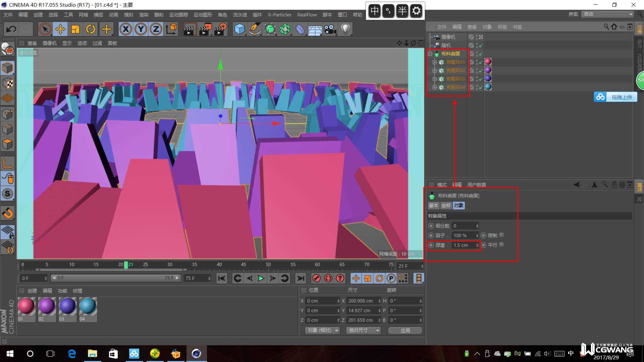This screenshot has height=362, width=644.
Task: Select the blue material 04 swatch
Action: 88,306
